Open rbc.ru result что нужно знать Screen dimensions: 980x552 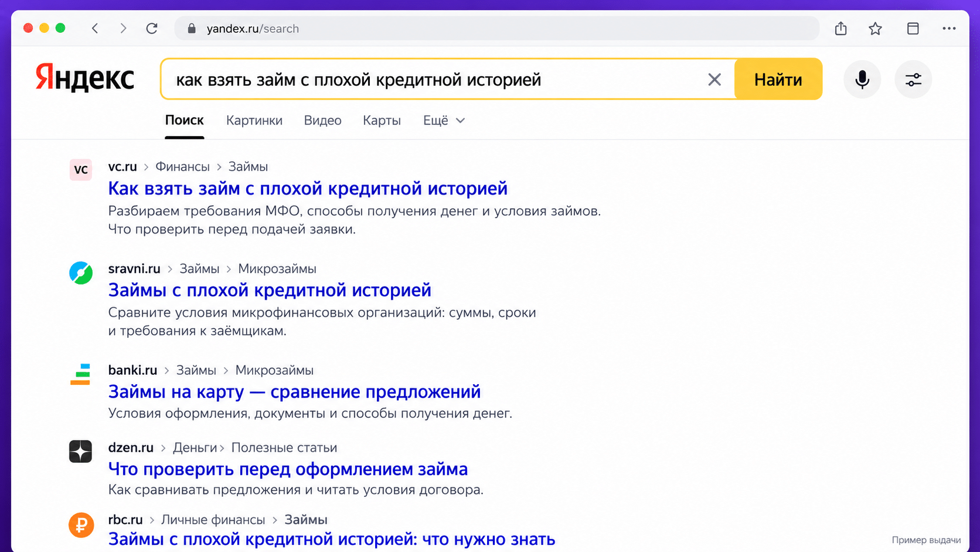click(x=332, y=539)
